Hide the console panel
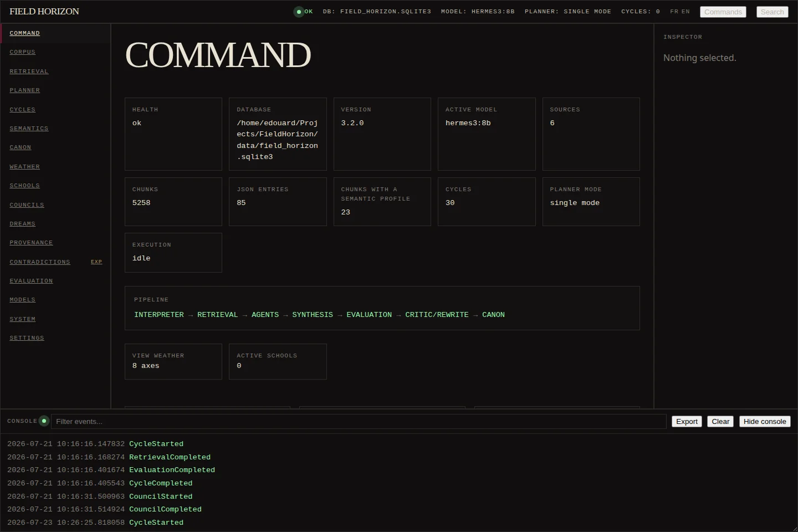This screenshot has height=532, width=798. coord(765,421)
